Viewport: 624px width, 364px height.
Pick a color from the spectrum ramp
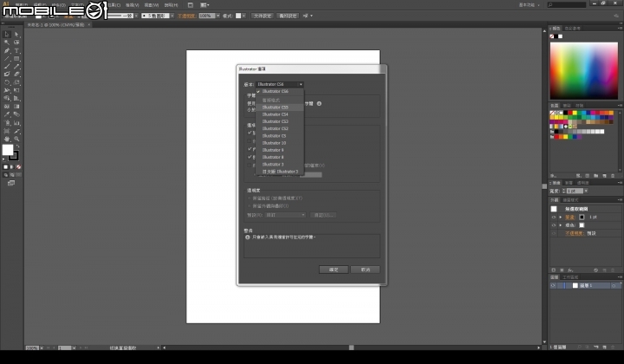click(x=584, y=71)
